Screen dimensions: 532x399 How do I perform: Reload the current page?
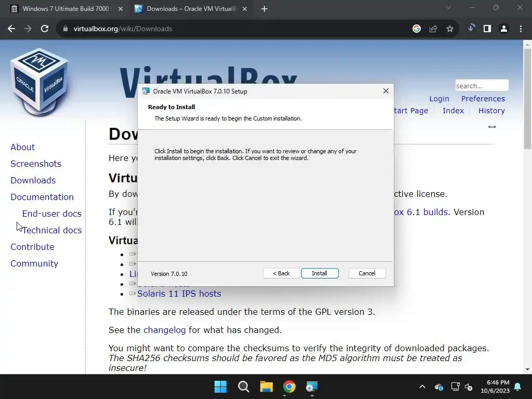[45, 29]
